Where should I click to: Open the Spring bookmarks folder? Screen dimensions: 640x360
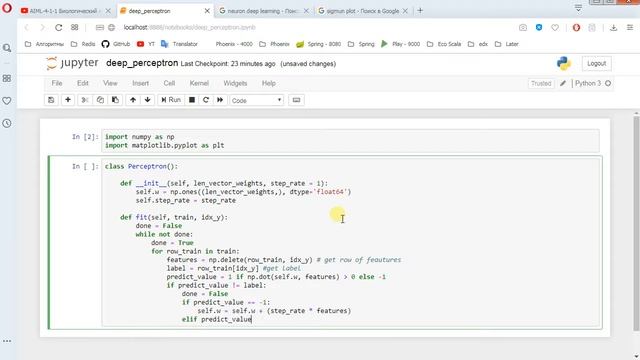361,44
